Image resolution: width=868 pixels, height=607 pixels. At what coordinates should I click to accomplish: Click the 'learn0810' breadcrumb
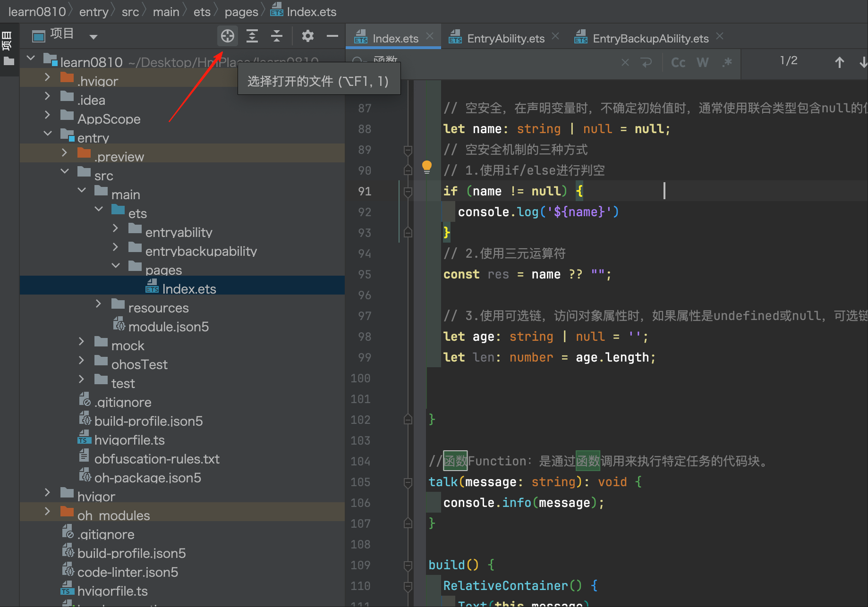click(x=37, y=11)
